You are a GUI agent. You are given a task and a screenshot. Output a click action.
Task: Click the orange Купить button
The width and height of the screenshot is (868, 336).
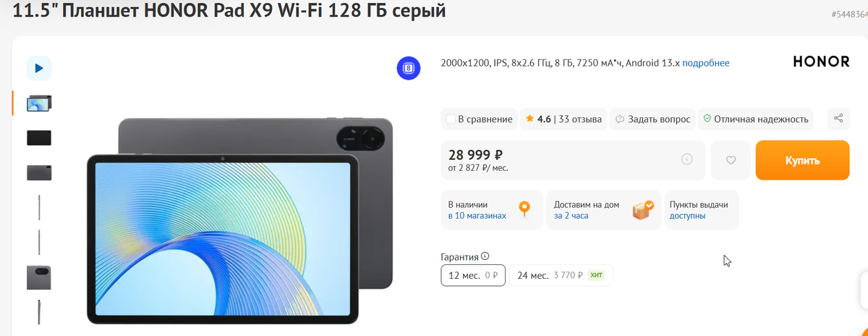point(802,160)
